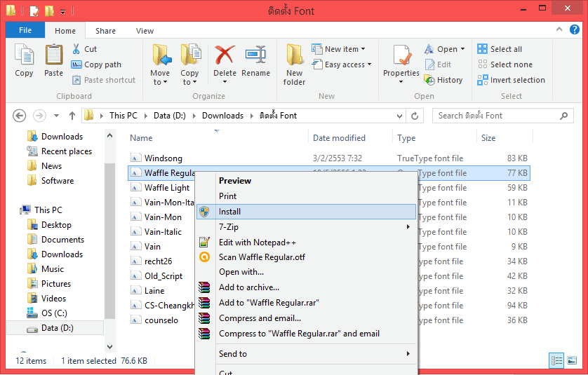Switch to large thumbnails view icon

tap(572, 361)
